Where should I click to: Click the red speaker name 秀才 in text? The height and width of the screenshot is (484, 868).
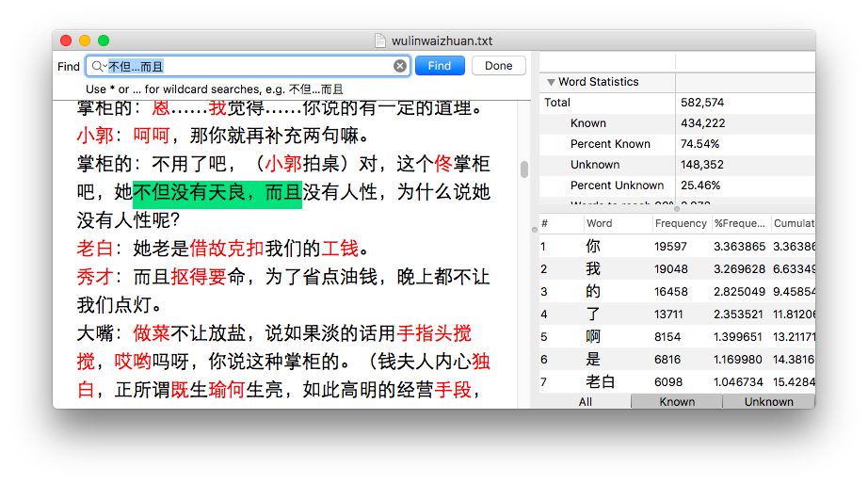(95, 277)
